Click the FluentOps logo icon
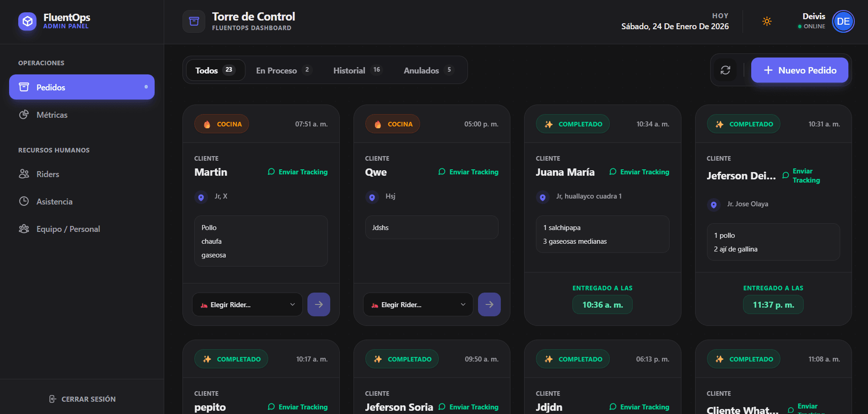This screenshot has width=868, height=414. click(x=27, y=21)
